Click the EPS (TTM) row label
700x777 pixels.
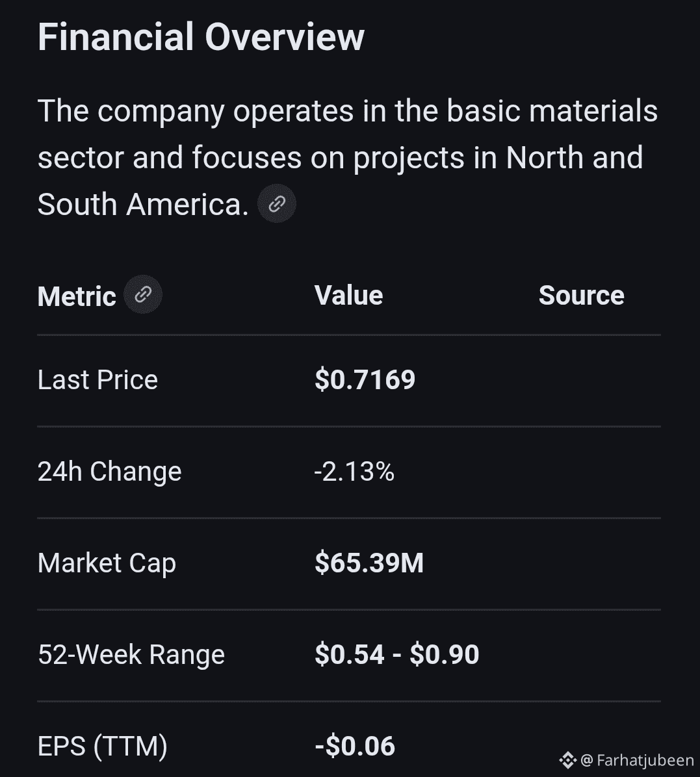coord(103,746)
